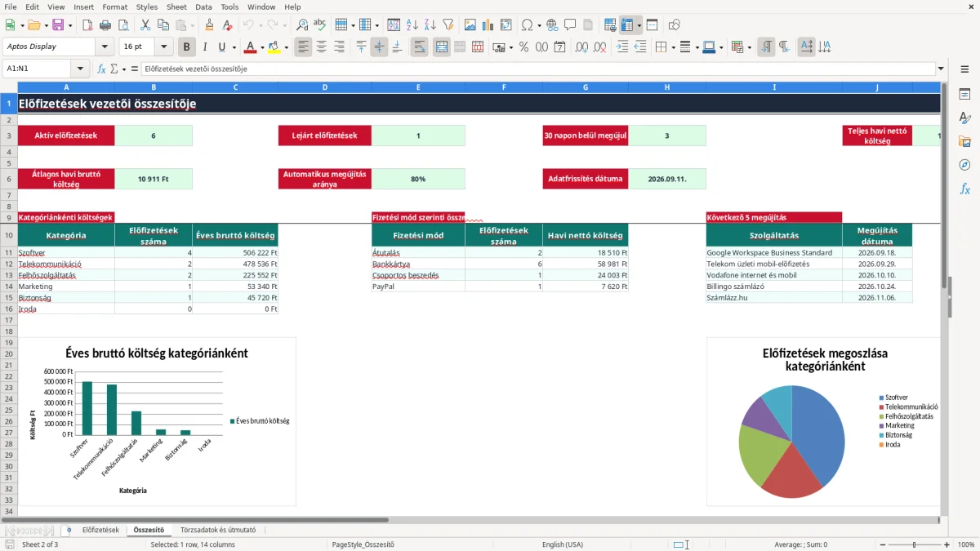
Task: Open the Tools menu
Action: 229,7
